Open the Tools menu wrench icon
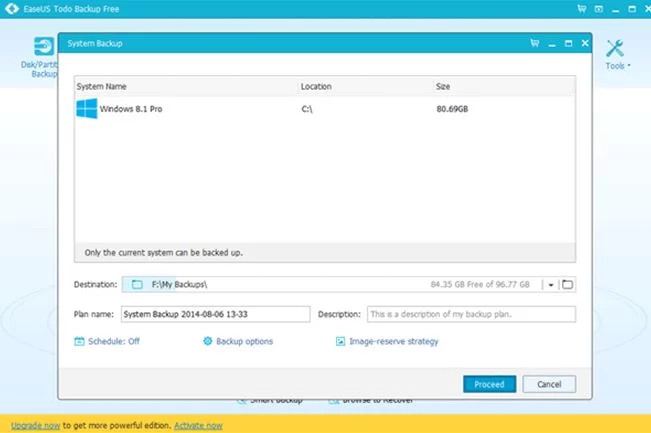 click(615, 47)
